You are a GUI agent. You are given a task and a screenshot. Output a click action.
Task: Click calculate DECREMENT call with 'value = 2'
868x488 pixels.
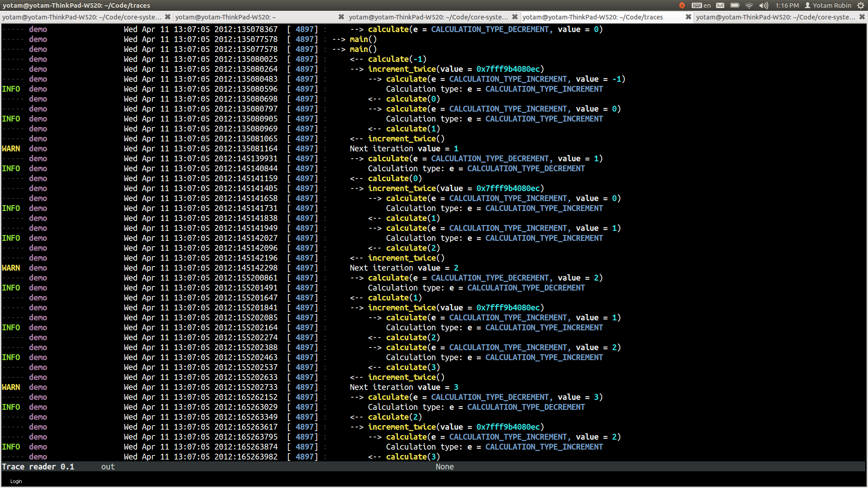pyautogui.click(x=476, y=278)
